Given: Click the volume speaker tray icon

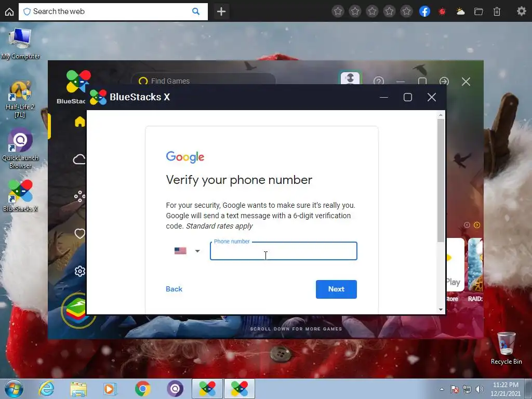Looking at the screenshot, I should 479,389.
